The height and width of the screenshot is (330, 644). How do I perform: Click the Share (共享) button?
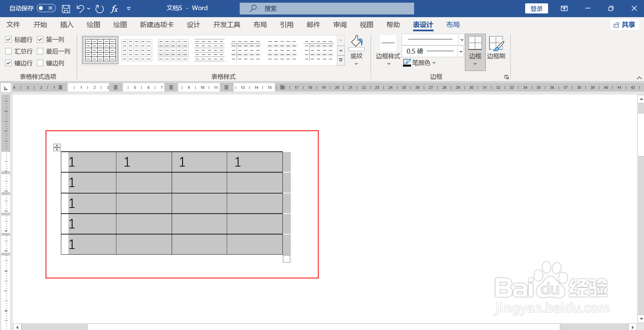click(x=624, y=25)
